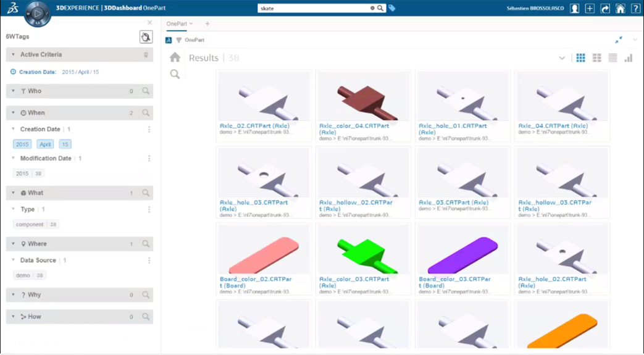Collapse the Creation Date group
Screen dimensions: 644x355
pyautogui.click(x=13, y=129)
